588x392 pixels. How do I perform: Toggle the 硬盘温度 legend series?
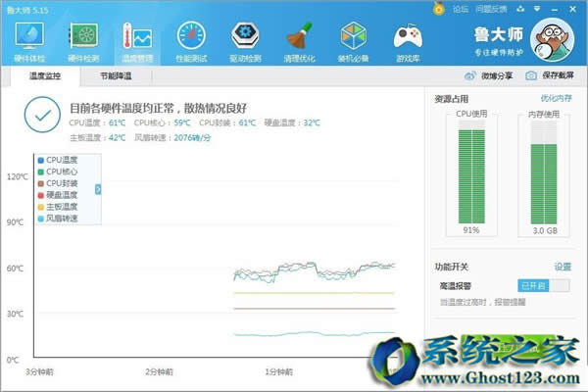(61, 195)
